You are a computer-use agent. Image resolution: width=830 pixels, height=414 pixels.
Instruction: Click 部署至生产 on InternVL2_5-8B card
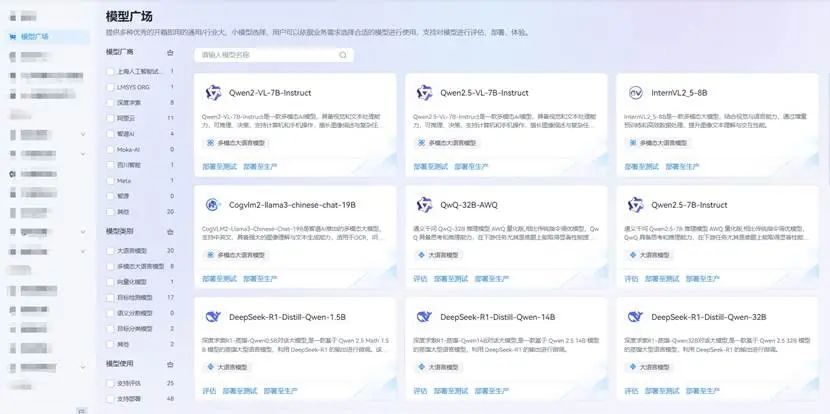683,166
